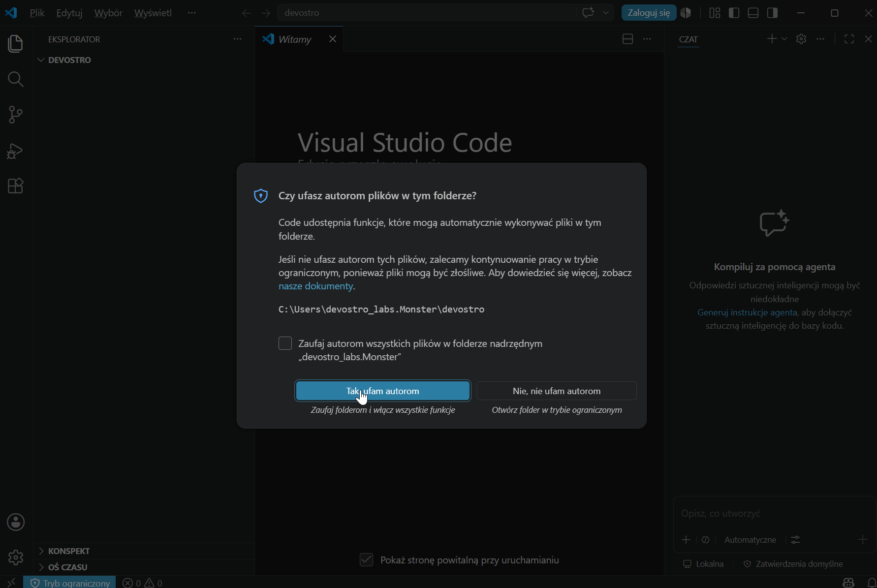Click the Zaloguj się button
Viewport: 877px width, 588px height.
(649, 13)
